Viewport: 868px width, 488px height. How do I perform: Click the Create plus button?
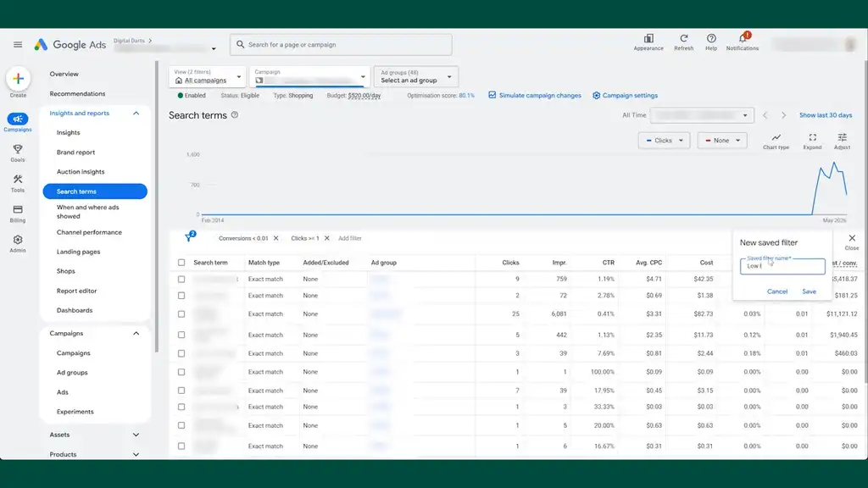(18, 79)
